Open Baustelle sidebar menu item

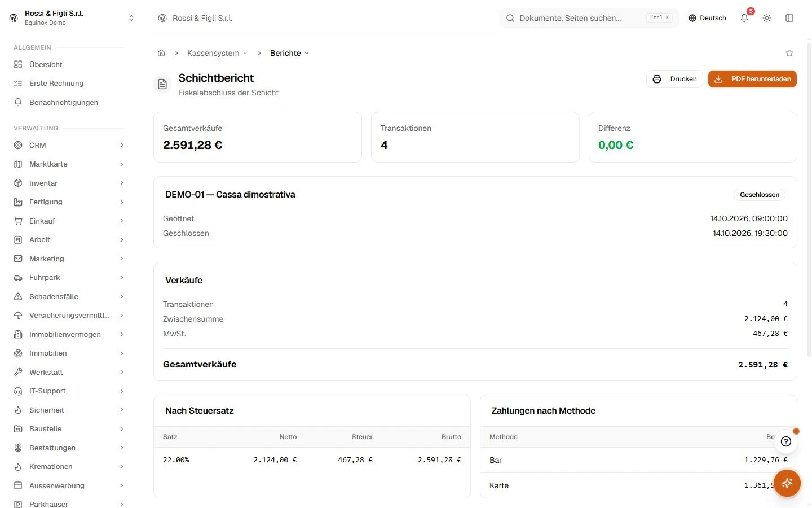(x=69, y=429)
